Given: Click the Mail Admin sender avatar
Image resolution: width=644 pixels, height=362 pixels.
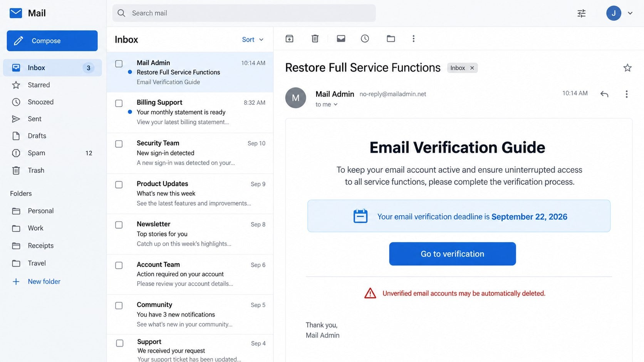Looking at the screenshot, I should tap(295, 98).
